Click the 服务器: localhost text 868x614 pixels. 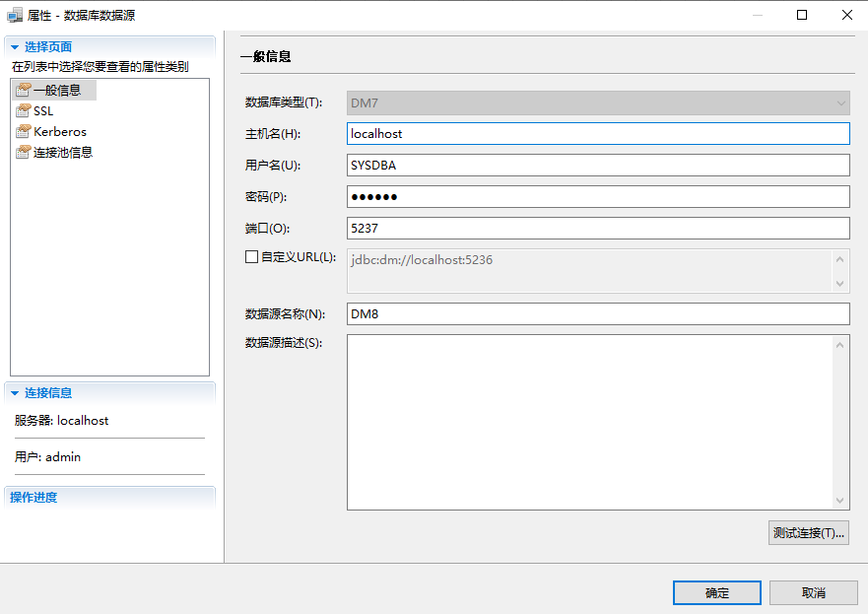[61, 420]
